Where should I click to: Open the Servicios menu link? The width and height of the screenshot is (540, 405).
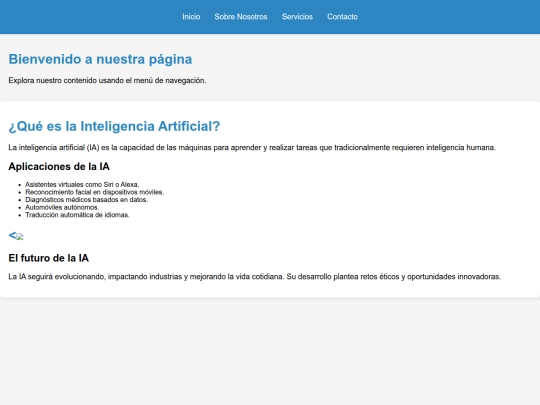pos(297,17)
